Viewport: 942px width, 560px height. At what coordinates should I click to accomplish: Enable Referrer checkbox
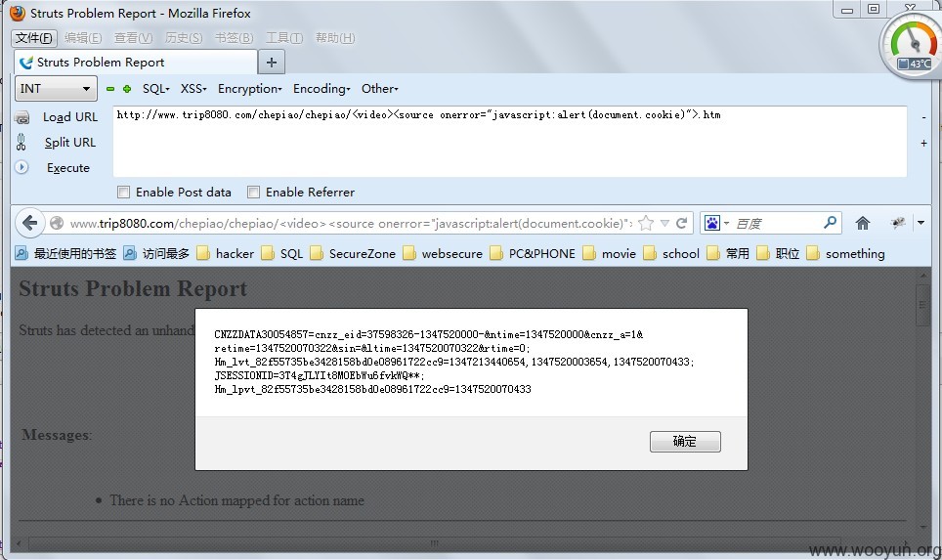tap(253, 193)
